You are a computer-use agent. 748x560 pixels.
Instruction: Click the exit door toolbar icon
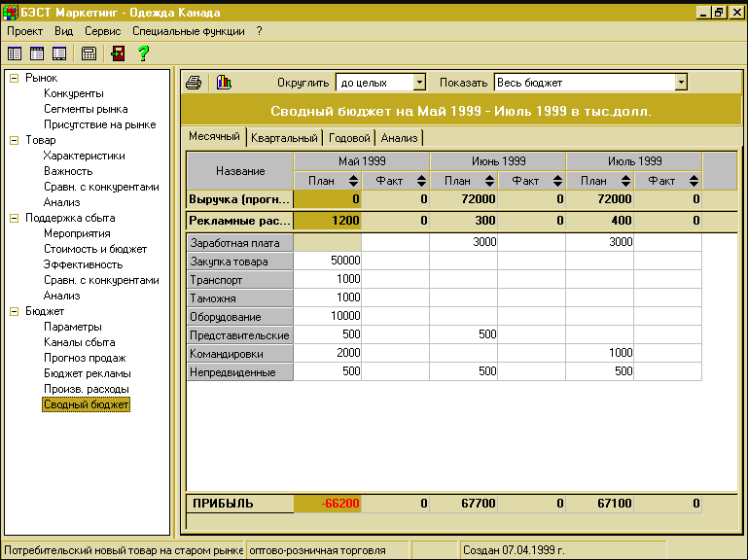click(118, 53)
